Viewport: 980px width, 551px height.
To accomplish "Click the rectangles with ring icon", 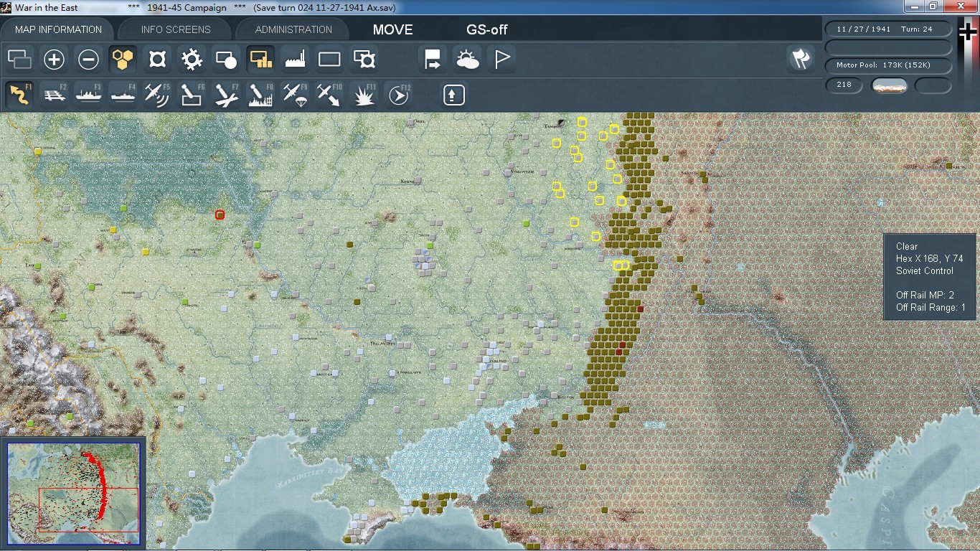I will (x=364, y=59).
